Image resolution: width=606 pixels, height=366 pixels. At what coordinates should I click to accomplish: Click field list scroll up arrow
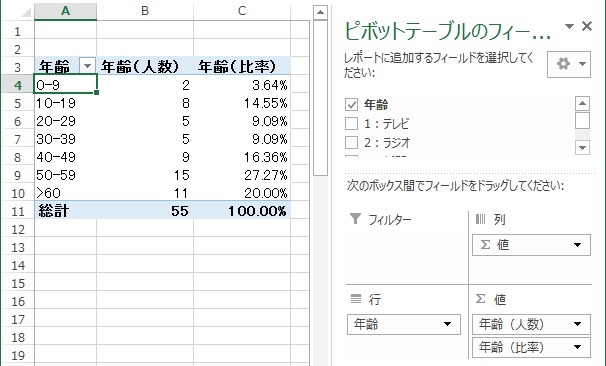(x=582, y=103)
